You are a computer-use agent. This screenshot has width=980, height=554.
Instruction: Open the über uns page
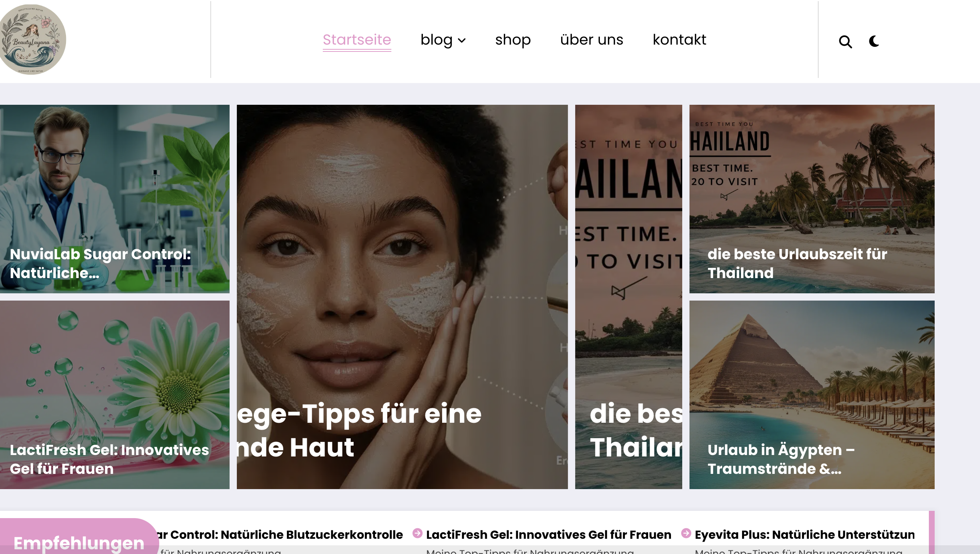[592, 40]
